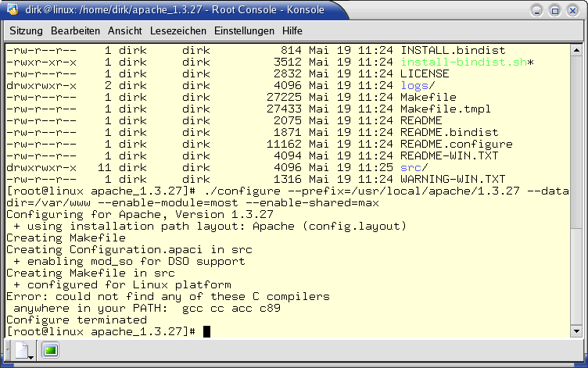
Task: Close the Konsole window
Action: [572, 11]
